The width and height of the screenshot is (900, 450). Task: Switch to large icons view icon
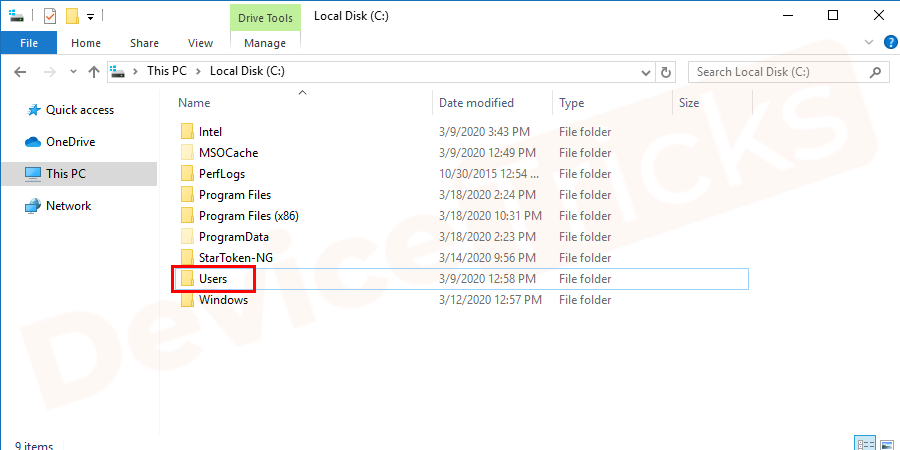[x=886, y=443]
